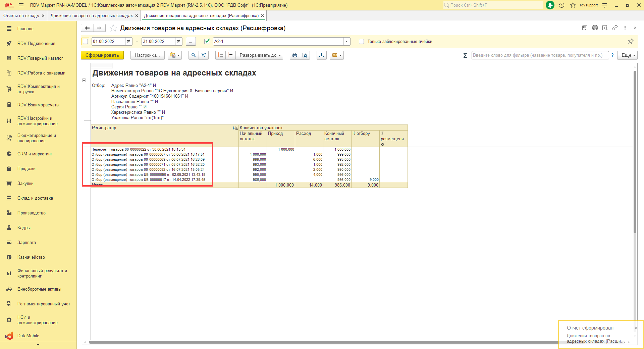Enable 'Только заблокированные ячейки' checkbox
The width and height of the screenshot is (644, 349).
pos(361,42)
